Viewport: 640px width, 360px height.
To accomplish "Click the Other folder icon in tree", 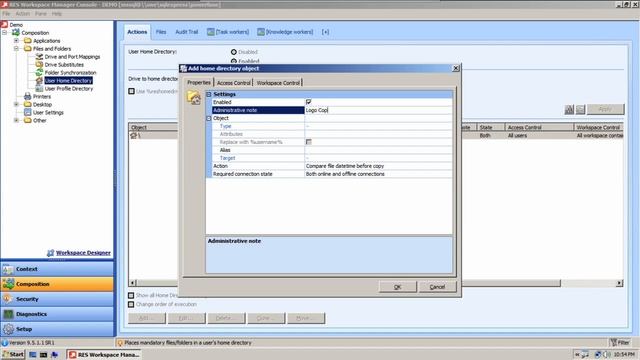I will [27, 120].
